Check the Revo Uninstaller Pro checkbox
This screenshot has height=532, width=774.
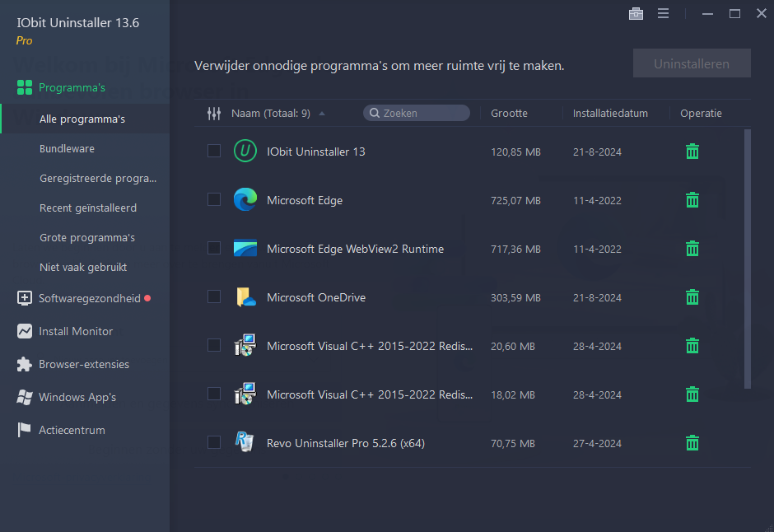coord(214,442)
